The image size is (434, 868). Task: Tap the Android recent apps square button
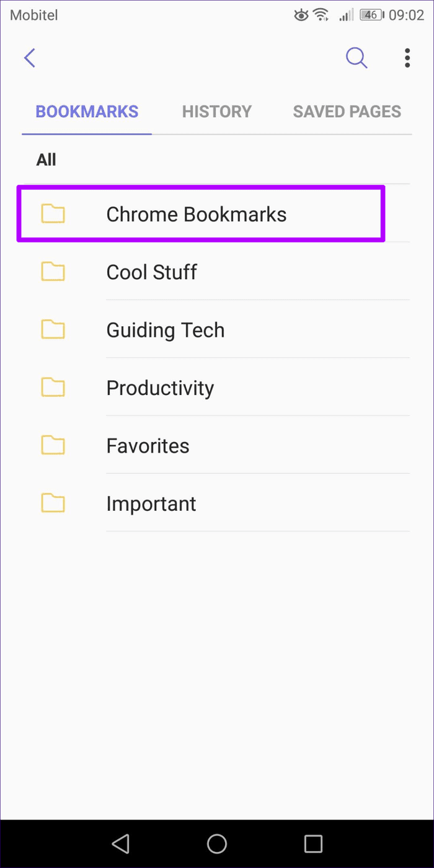pos(313,843)
